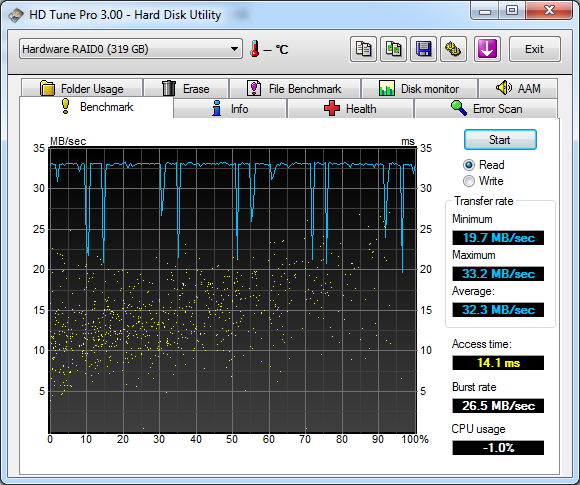
Task: Expand the Hardware RAID0 drive dropdown
Action: point(131,49)
